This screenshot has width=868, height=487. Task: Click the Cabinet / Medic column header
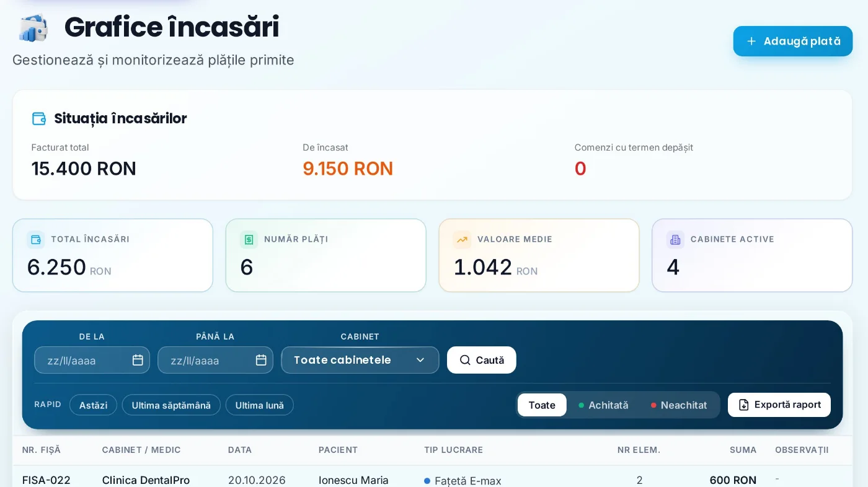pos(141,450)
